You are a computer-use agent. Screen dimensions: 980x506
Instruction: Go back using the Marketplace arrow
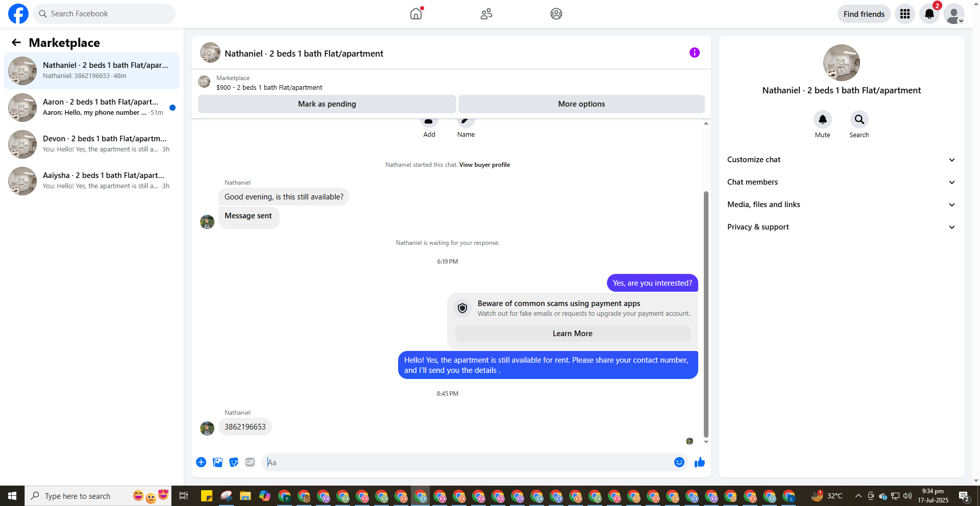coord(16,42)
